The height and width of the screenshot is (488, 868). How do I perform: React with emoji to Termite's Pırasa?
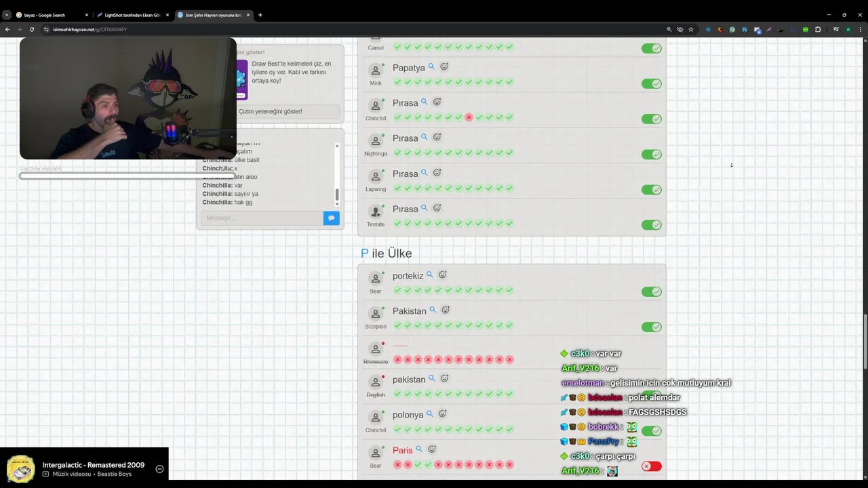tap(437, 207)
